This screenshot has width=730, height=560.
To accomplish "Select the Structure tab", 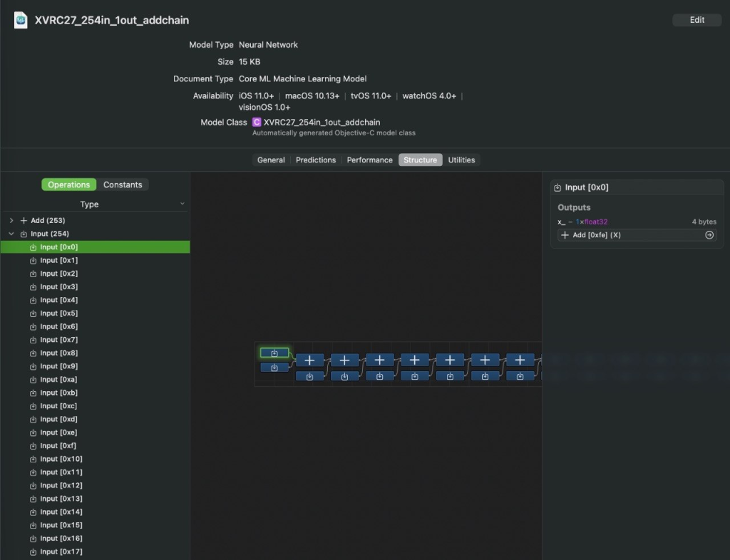I will (x=421, y=160).
